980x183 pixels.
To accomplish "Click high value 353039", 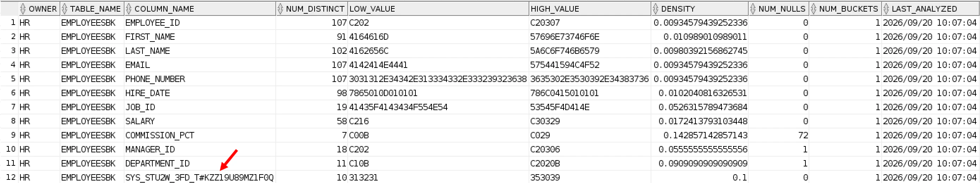I will [545, 177].
